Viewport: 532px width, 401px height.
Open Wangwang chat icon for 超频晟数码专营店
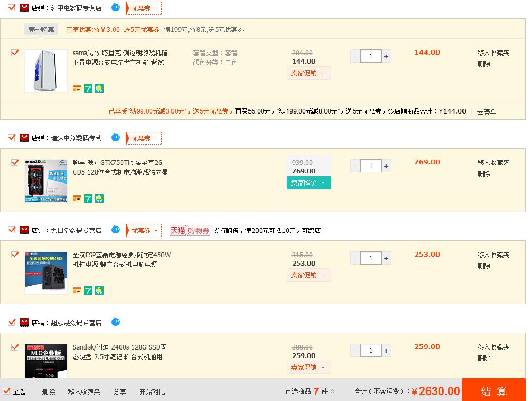[x=116, y=321]
